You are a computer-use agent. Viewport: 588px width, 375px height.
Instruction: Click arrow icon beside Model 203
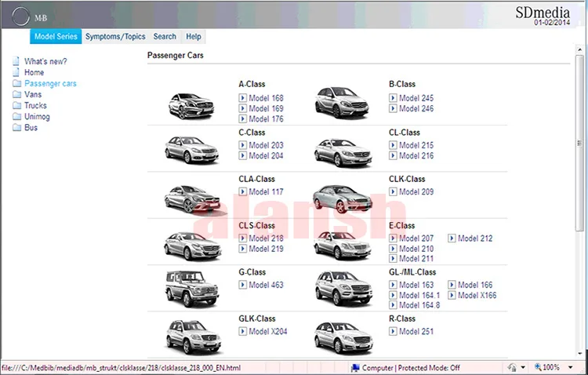(x=242, y=145)
